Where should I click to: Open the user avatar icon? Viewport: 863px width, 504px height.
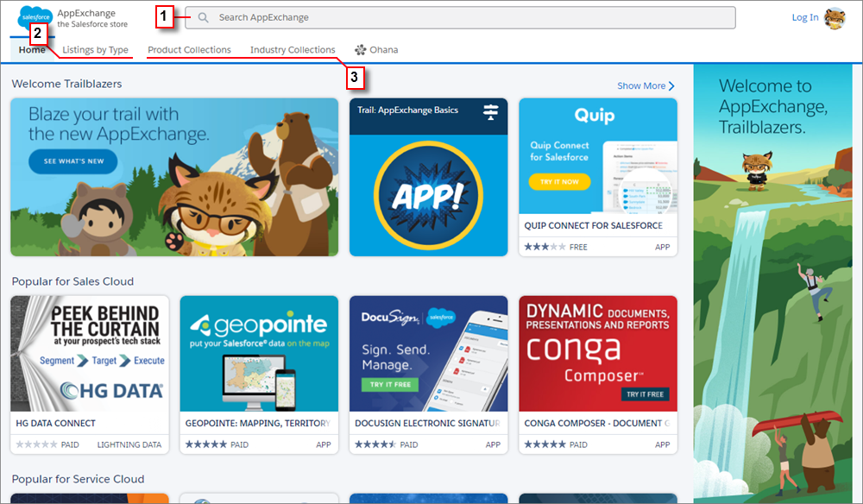(x=835, y=18)
